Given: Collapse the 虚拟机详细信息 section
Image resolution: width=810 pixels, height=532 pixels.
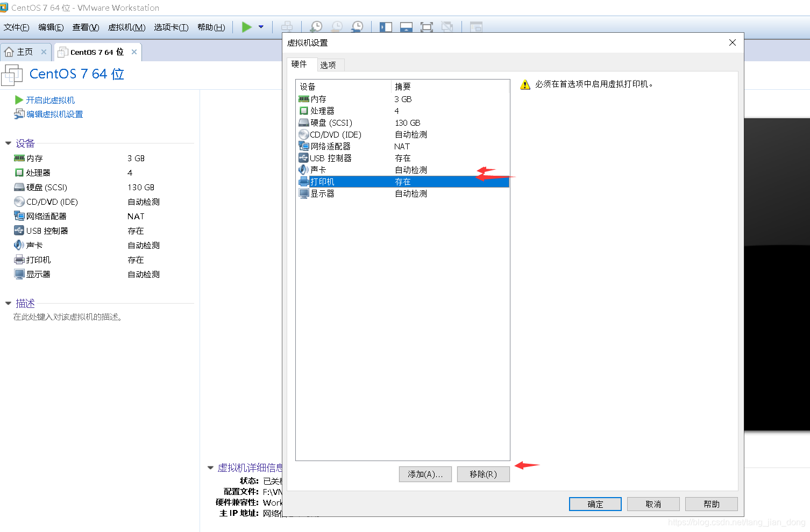Looking at the screenshot, I should (x=210, y=468).
